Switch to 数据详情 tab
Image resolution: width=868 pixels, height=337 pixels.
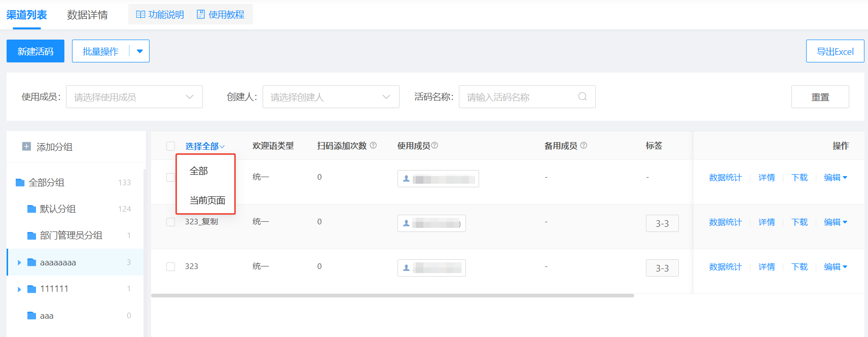[x=87, y=15]
